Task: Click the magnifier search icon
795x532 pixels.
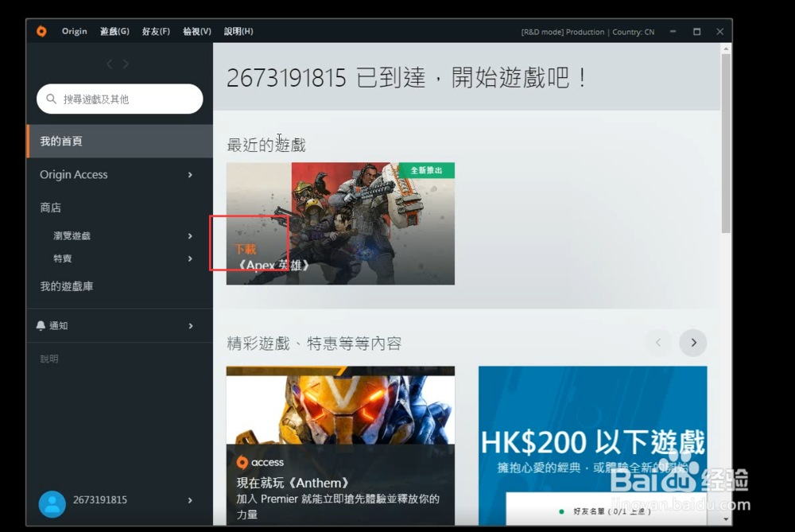Action: (x=51, y=99)
